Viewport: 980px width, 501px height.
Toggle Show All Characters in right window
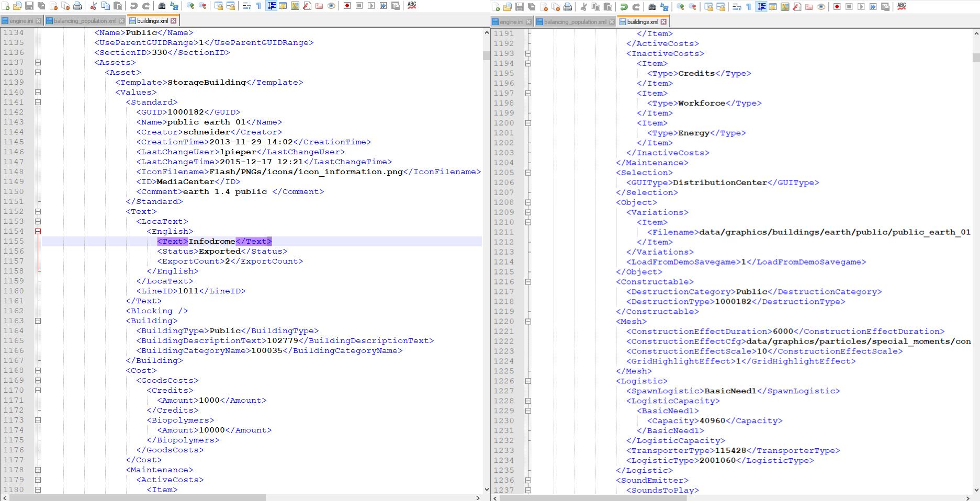(x=749, y=7)
